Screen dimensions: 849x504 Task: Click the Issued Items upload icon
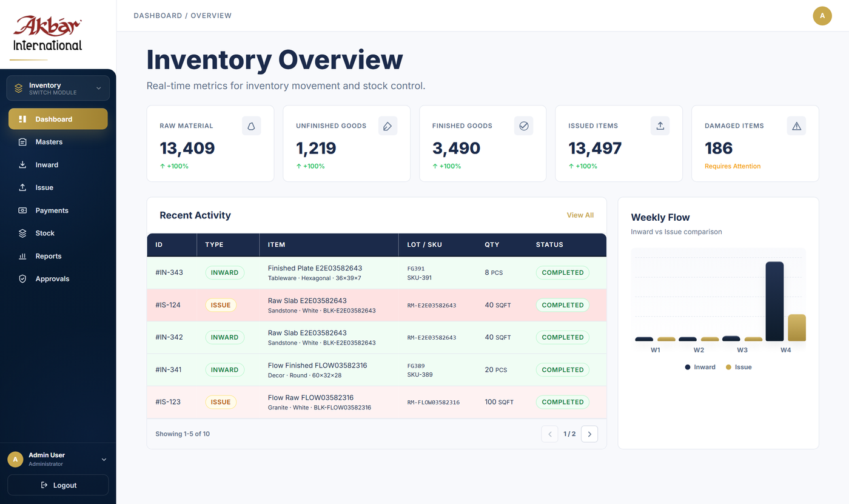660,126
